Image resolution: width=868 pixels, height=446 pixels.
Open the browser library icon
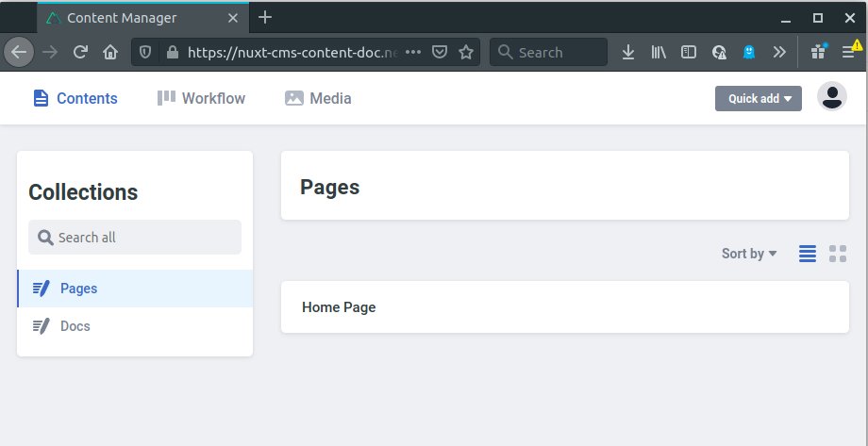point(659,53)
